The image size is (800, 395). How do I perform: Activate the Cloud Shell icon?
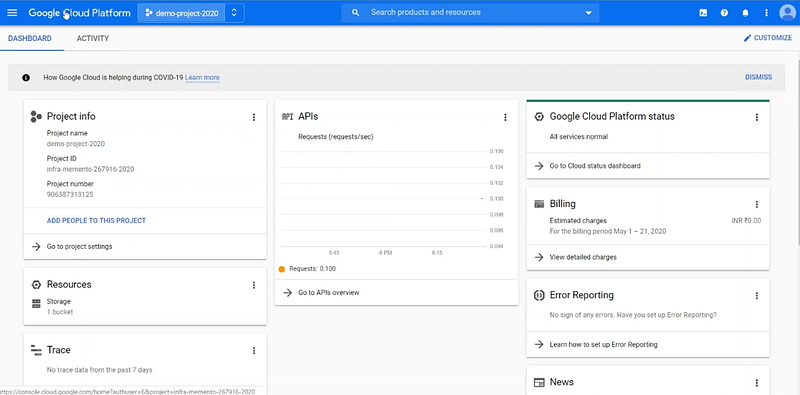(703, 13)
